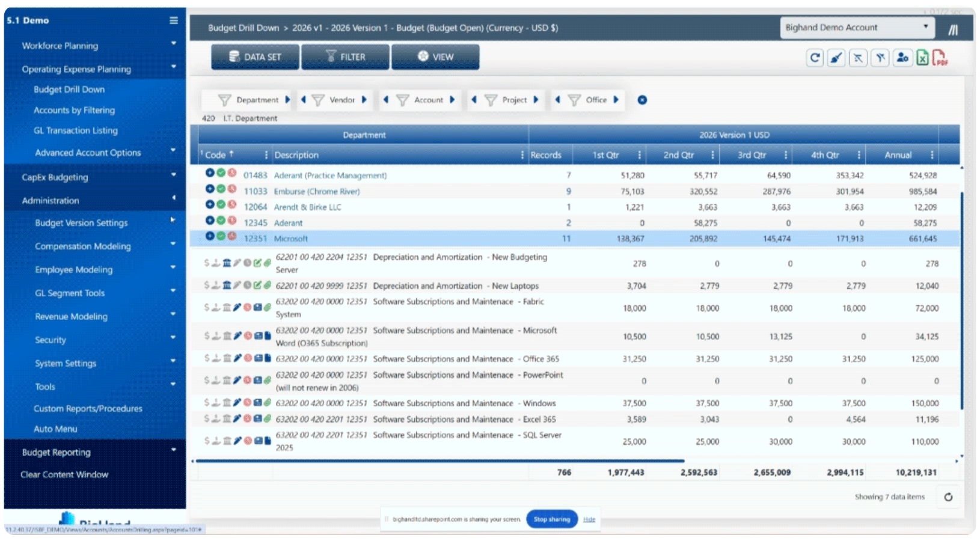This screenshot has width=980, height=541.
Task: Click the bank icon on New Laptops row
Action: point(227,285)
